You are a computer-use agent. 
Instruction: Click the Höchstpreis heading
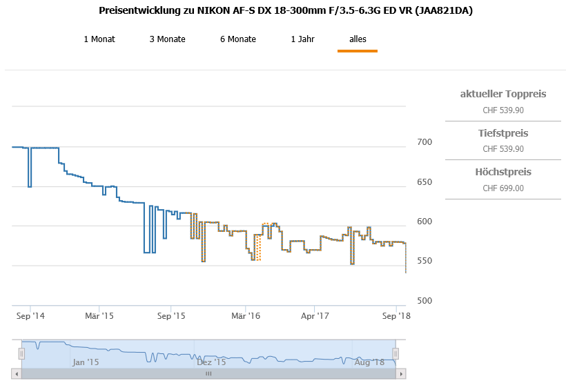pyautogui.click(x=503, y=172)
